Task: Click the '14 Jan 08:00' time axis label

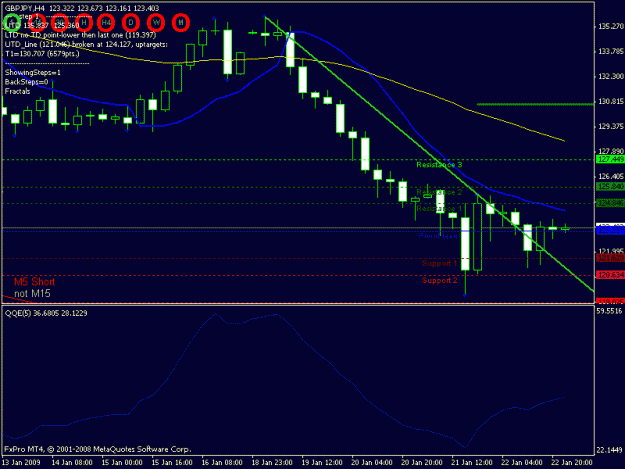Action: (x=72, y=462)
